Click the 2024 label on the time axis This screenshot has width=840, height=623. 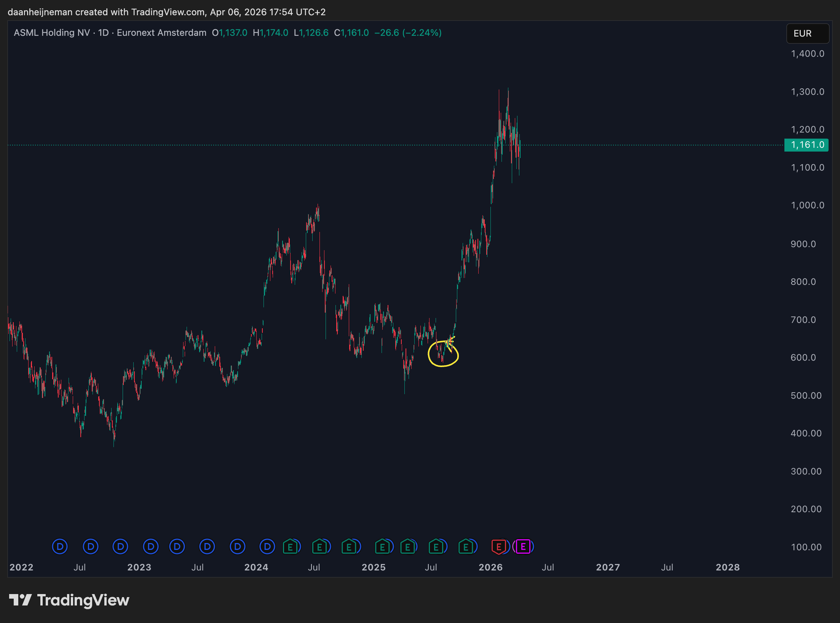(x=256, y=567)
